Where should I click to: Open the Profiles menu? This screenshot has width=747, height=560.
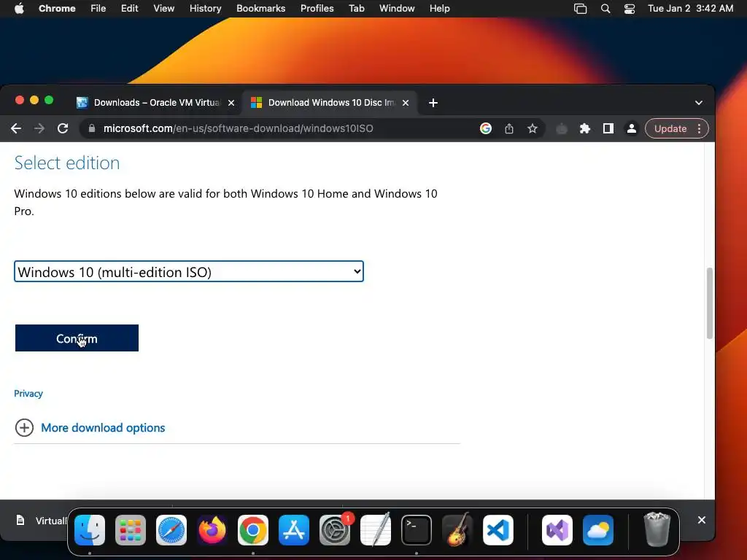pyautogui.click(x=317, y=9)
